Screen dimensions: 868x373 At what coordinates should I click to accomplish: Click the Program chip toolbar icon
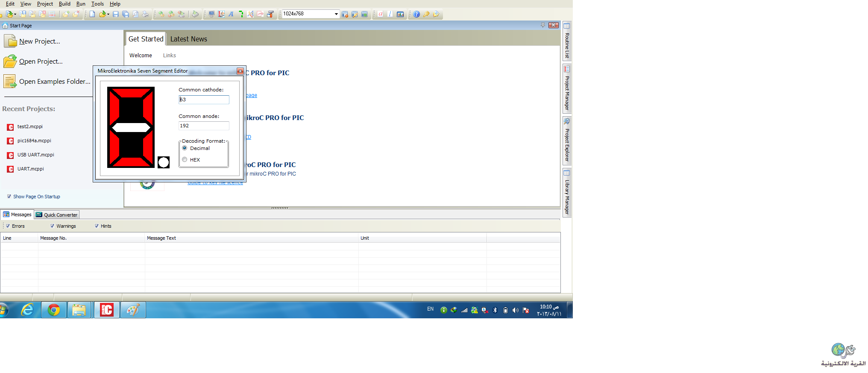pyautogui.click(x=195, y=14)
